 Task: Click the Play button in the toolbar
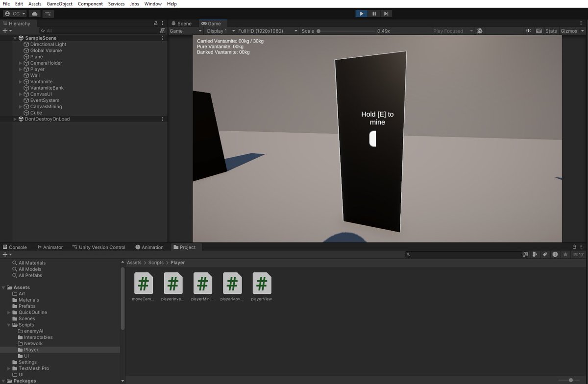(x=362, y=14)
